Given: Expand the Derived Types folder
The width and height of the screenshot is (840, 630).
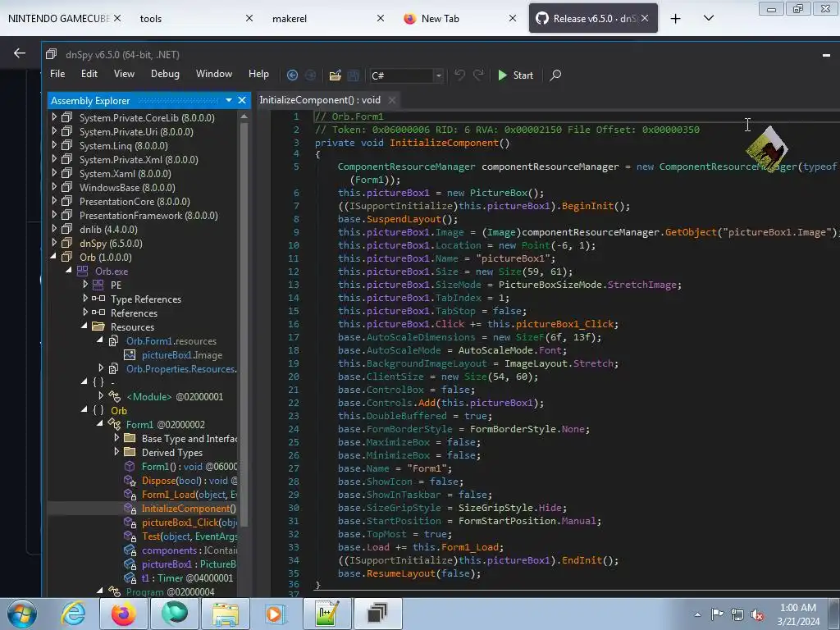Looking at the screenshot, I should 116,452.
